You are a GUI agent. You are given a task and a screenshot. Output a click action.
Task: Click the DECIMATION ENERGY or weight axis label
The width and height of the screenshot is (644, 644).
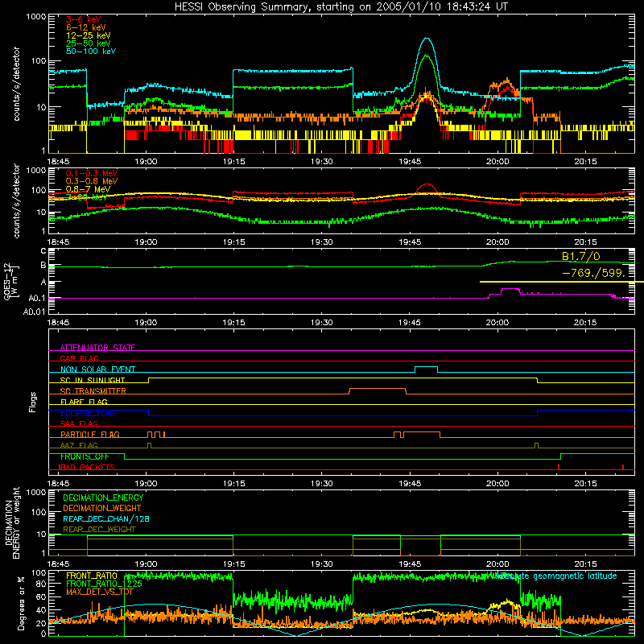(12, 522)
